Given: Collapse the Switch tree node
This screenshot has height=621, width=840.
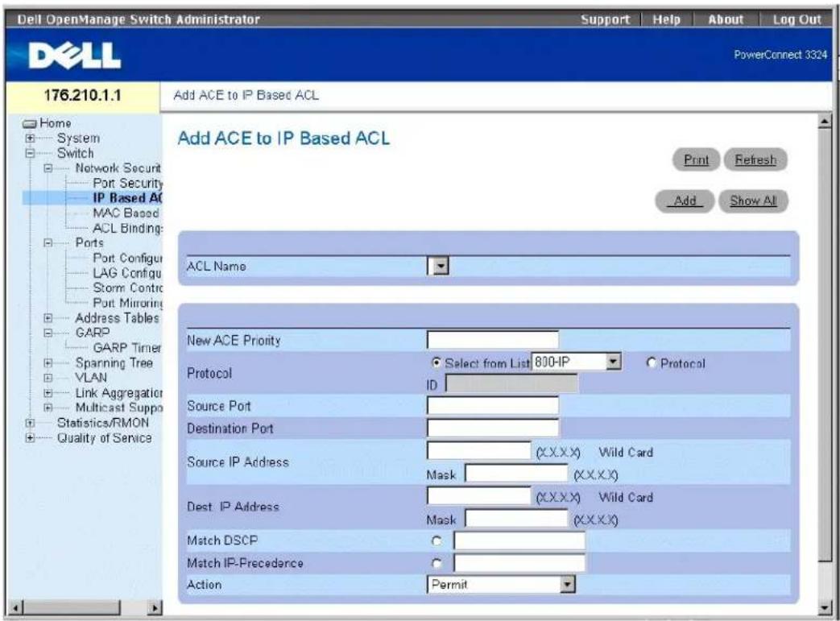Looking at the screenshot, I should pos(30,153).
